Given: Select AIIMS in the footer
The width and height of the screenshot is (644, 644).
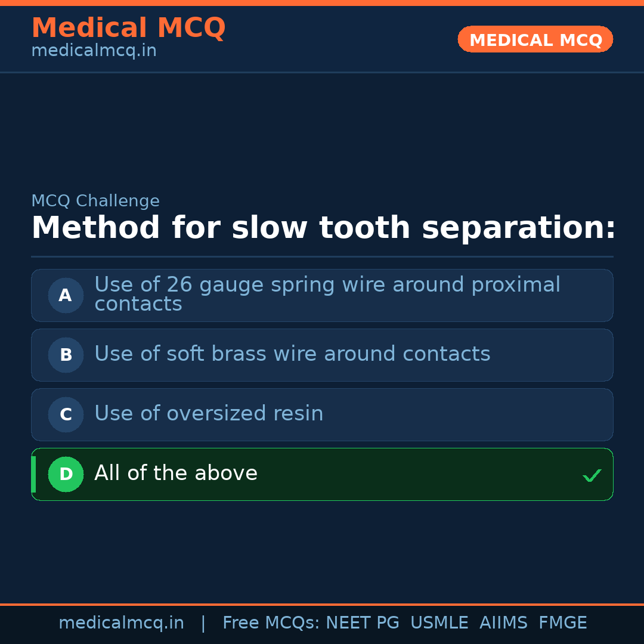Looking at the screenshot, I should click(503, 623).
